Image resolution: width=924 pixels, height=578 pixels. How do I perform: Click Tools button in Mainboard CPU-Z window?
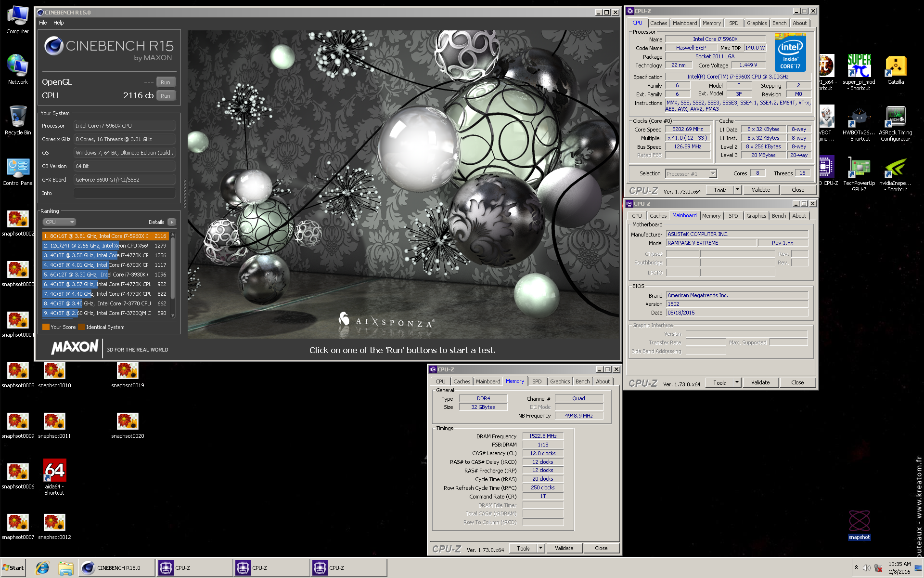pos(719,382)
